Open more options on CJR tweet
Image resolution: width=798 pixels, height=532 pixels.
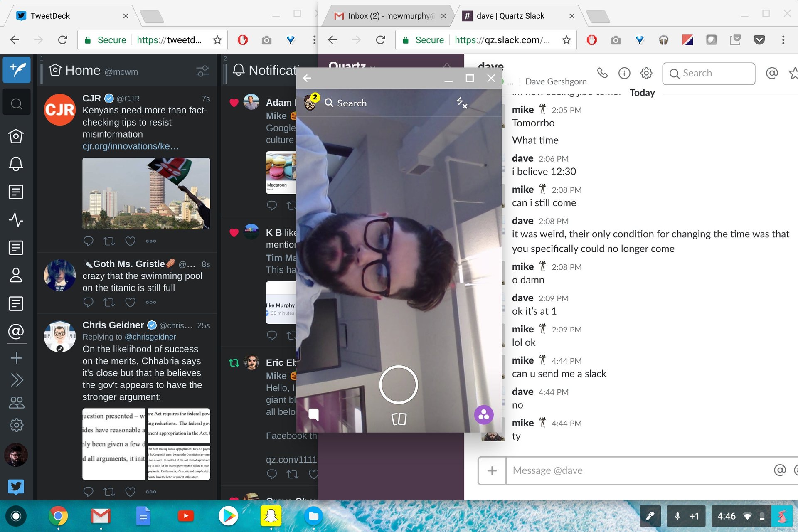click(x=151, y=241)
